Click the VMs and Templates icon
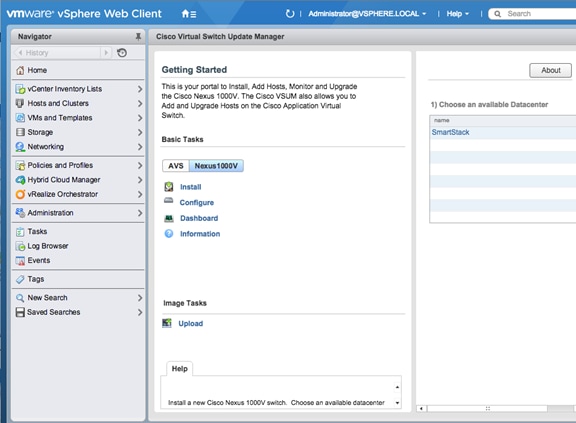 20,118
